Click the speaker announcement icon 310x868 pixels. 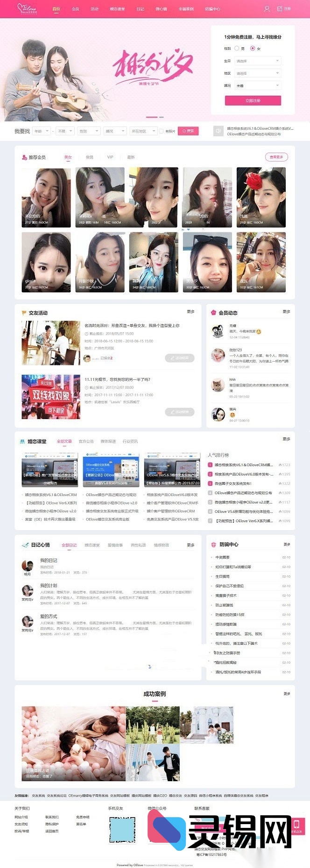(218, 131)
